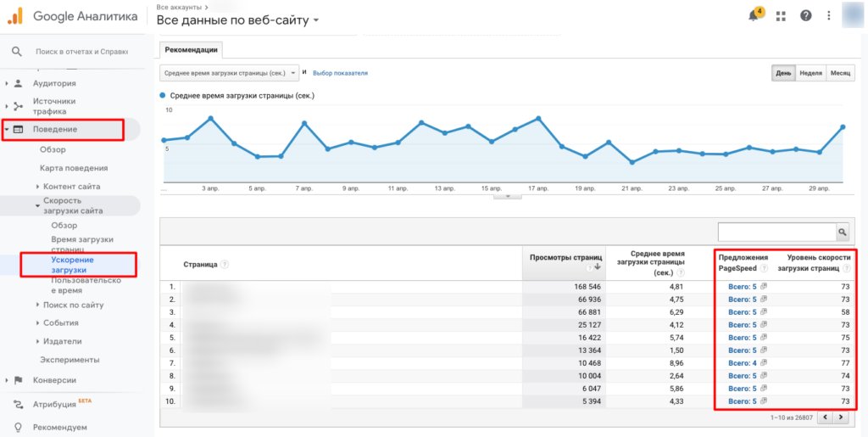Image resolution: width=868 pixels, height=437 pixels.
Task: Open the help question mark icon
Action: (805, 15)
